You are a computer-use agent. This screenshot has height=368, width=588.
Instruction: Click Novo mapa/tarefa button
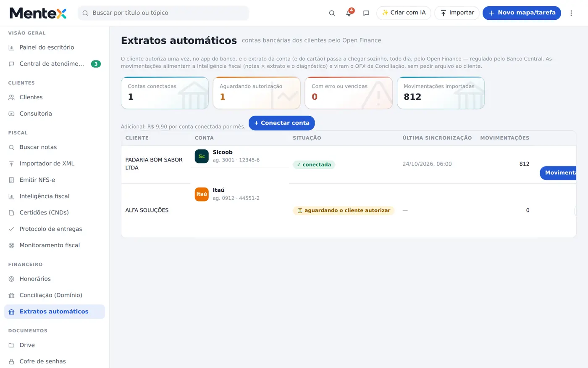tap(522, 13)
